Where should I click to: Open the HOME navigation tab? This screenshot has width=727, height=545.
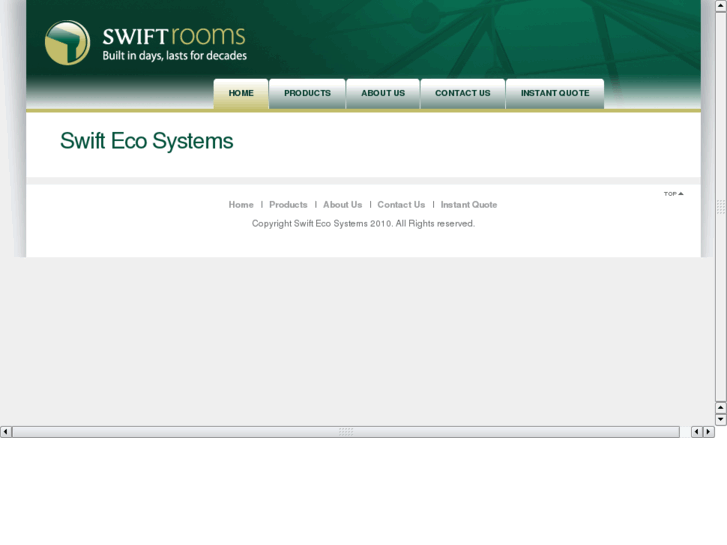(241, 94)
